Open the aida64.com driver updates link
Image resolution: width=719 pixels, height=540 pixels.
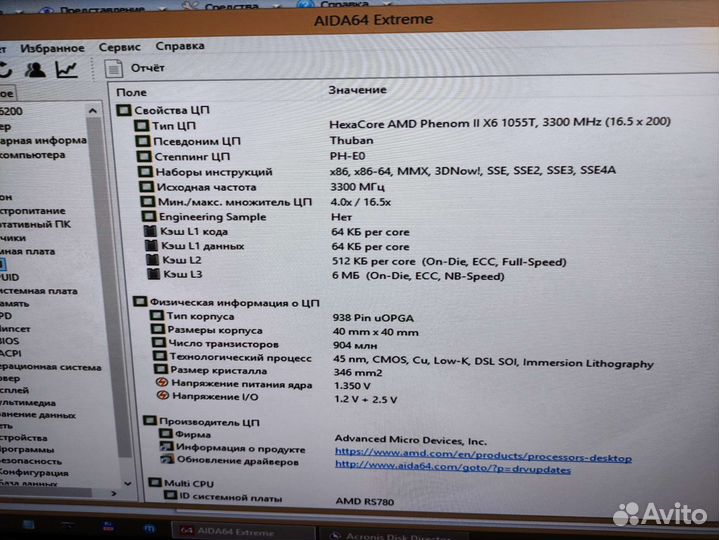tap(453, 467)
